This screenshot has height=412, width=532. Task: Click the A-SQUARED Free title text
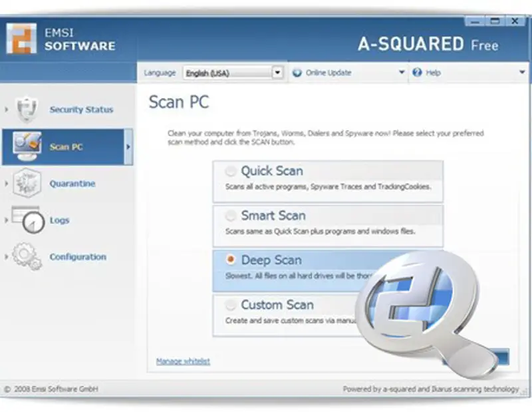[428, 45]
